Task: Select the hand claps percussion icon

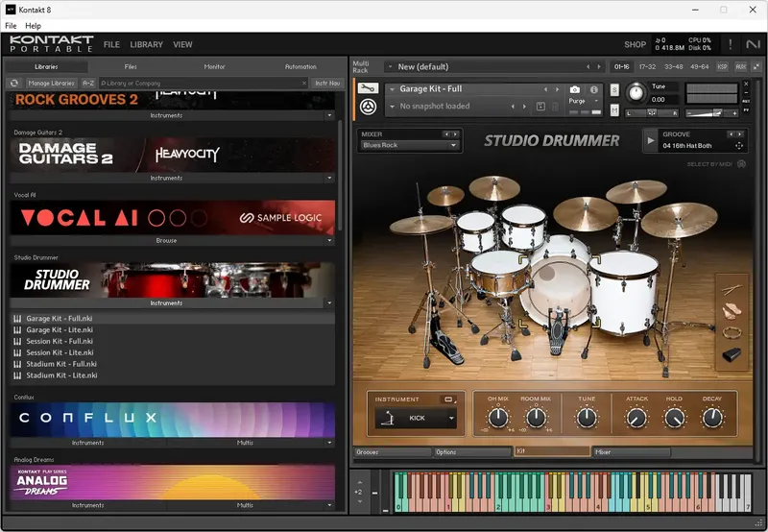Action: 732,311
